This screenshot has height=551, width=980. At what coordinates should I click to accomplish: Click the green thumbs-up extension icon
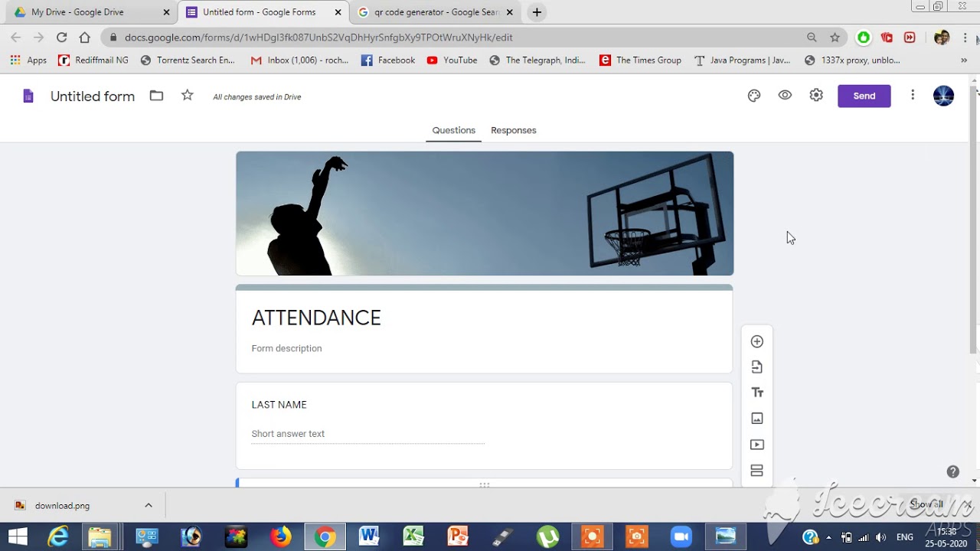coord(864,37)
